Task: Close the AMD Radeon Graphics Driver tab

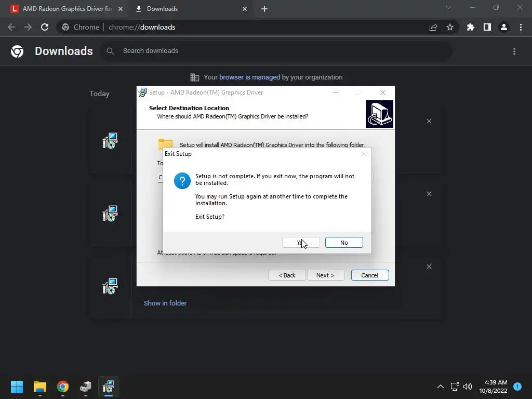Action: pyautogui.click(x=121, y=9)
